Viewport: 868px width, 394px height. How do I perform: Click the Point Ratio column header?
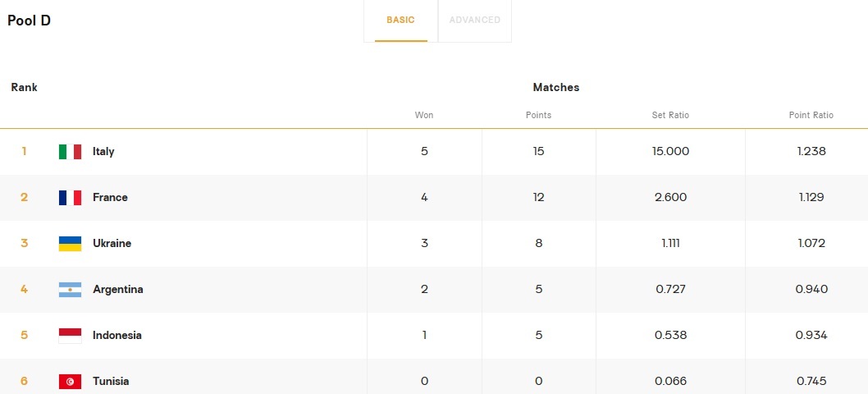click(x=811, y=116)
